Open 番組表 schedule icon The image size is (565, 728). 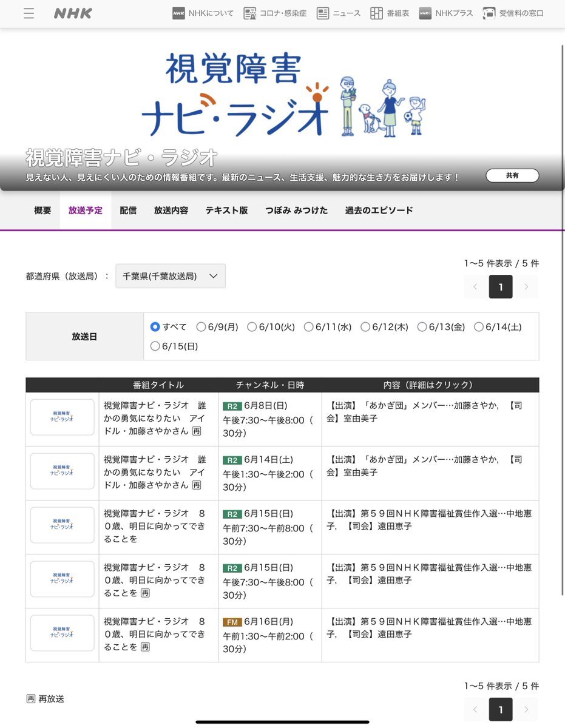coord(376,13)
